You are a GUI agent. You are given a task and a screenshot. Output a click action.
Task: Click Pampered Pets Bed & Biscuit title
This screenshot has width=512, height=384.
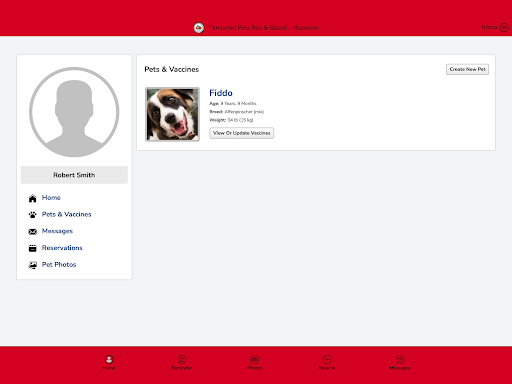click(264, 28)
